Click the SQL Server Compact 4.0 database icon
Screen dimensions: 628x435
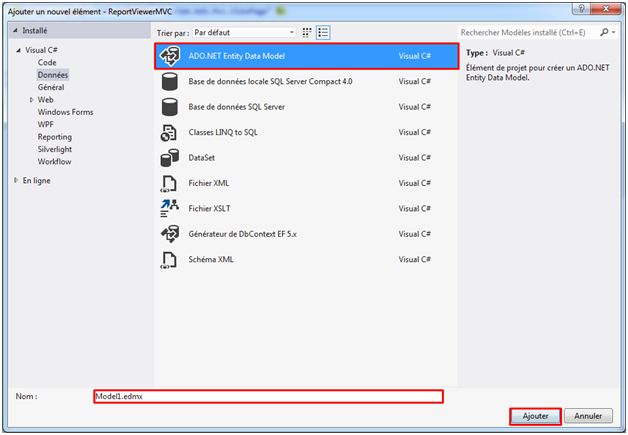(169, 82)
